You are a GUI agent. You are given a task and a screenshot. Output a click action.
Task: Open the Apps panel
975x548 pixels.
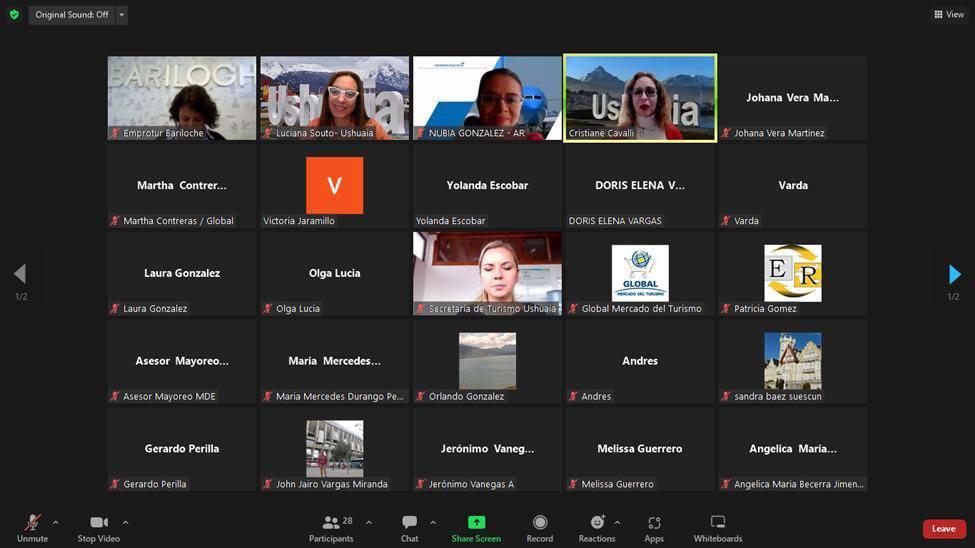654,528
